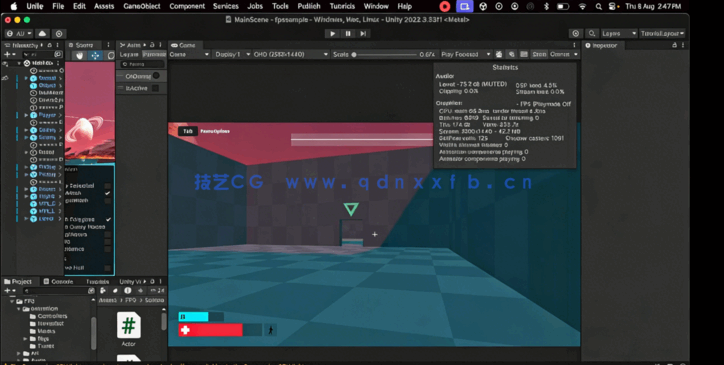Click the Project panel add (+) button
This screenshot has width=724, height=365.
(9, 291)
